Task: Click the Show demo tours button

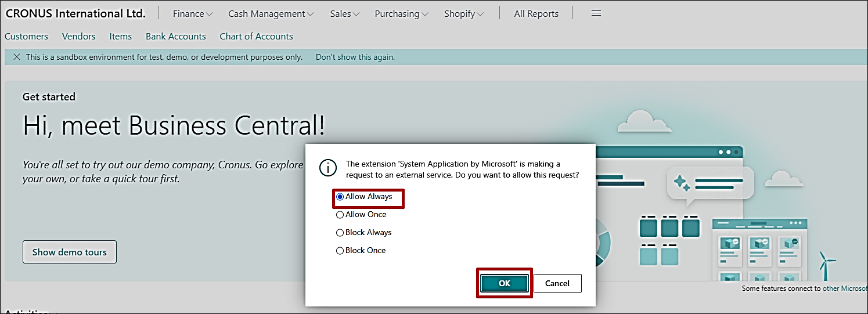Action: (70, 252)
